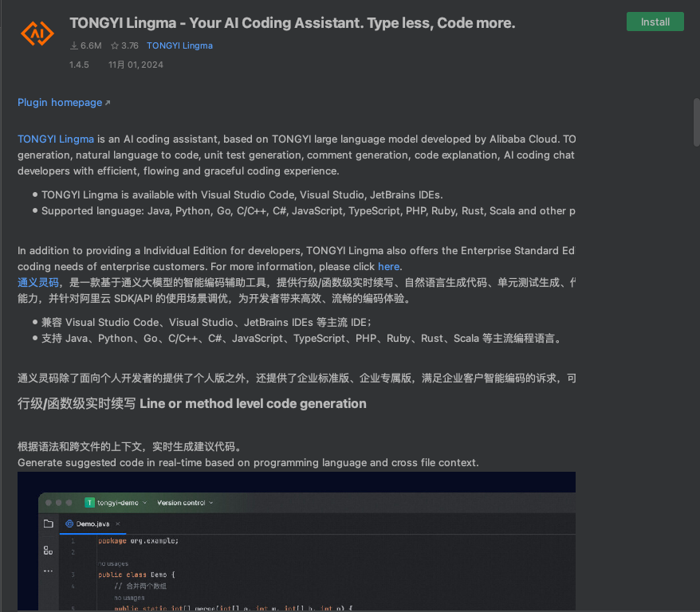Image resolution: width=700 pixels, height=612 pixels.
Task: Click the orange TONGYI Lingma plugin logo
Action: click(37, 33)
